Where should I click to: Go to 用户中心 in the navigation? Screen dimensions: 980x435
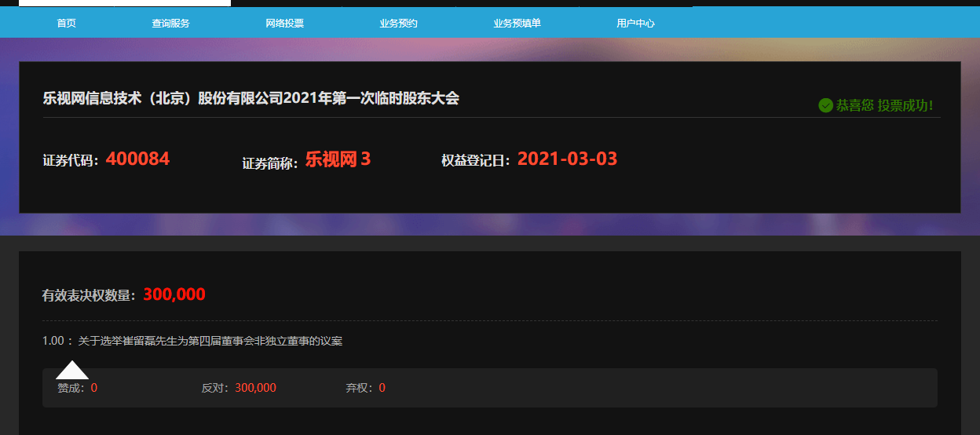point(635,24)
